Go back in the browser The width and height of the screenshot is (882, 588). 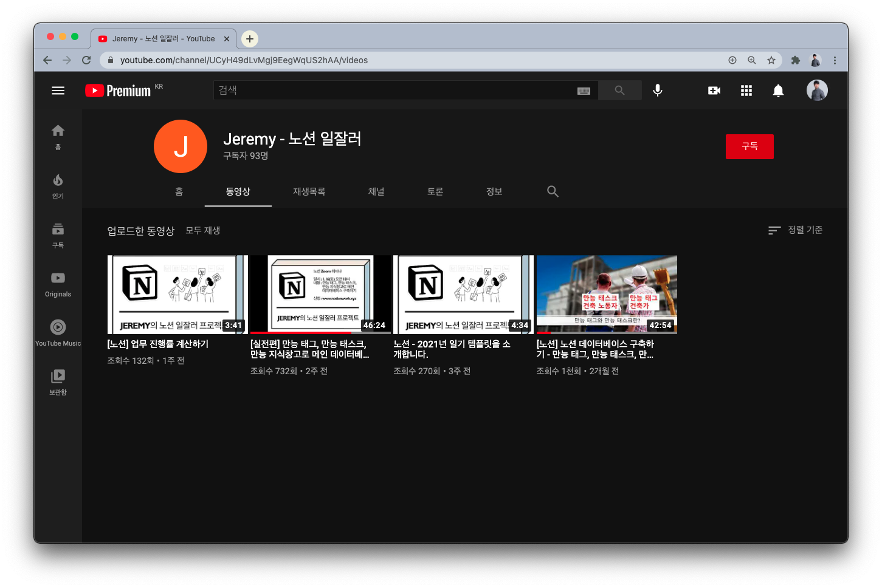tap(47, 60)
